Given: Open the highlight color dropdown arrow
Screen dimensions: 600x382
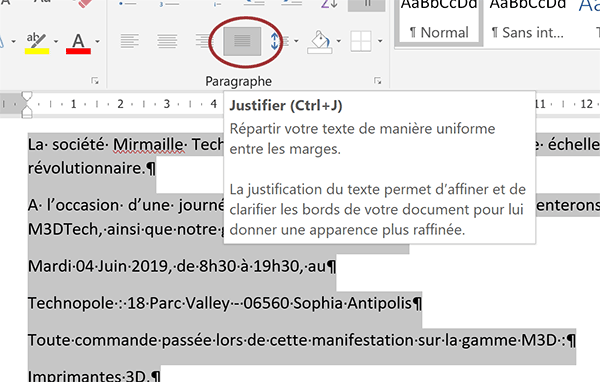Looking at the screenshot, I should click(x=56, y=41).
